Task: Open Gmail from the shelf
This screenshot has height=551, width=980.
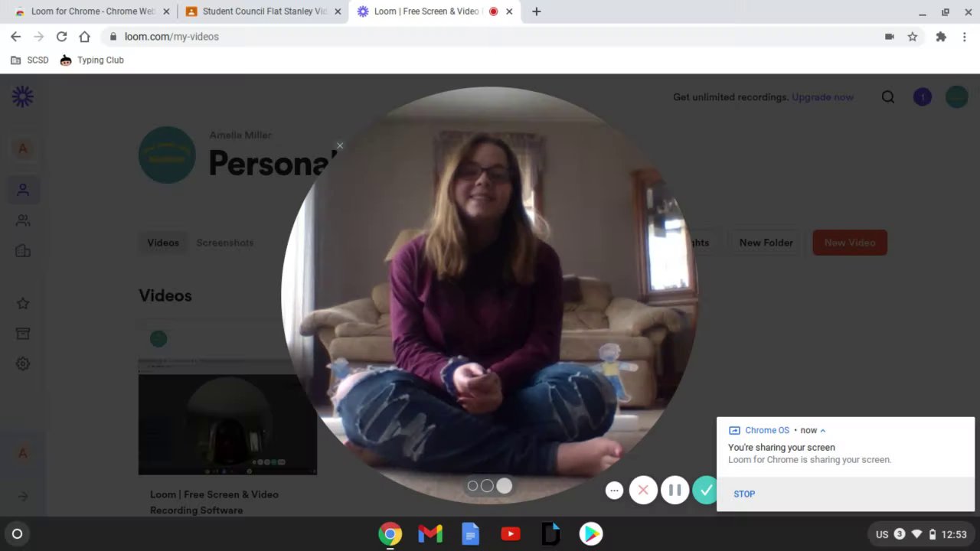Action: click(x=430, y=534)
